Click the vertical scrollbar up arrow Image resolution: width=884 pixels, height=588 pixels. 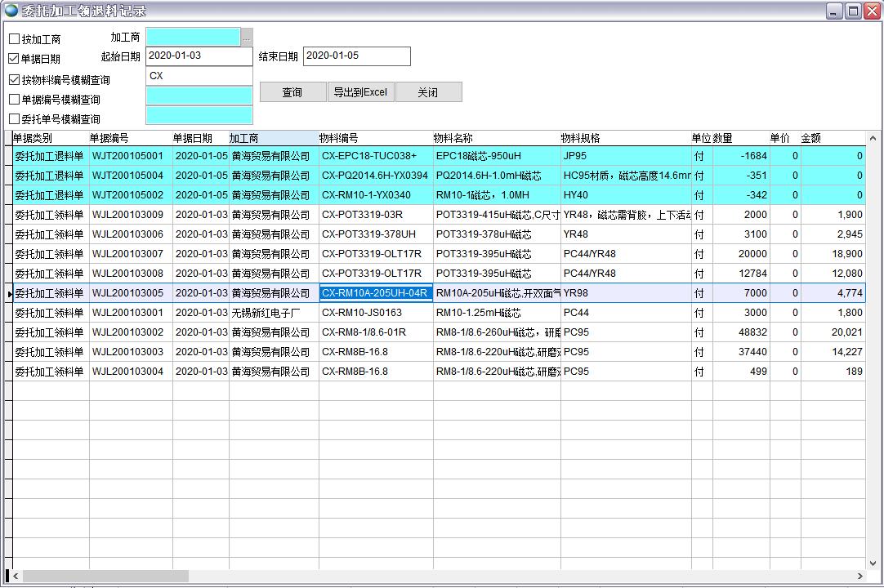[x=872, y=138]
